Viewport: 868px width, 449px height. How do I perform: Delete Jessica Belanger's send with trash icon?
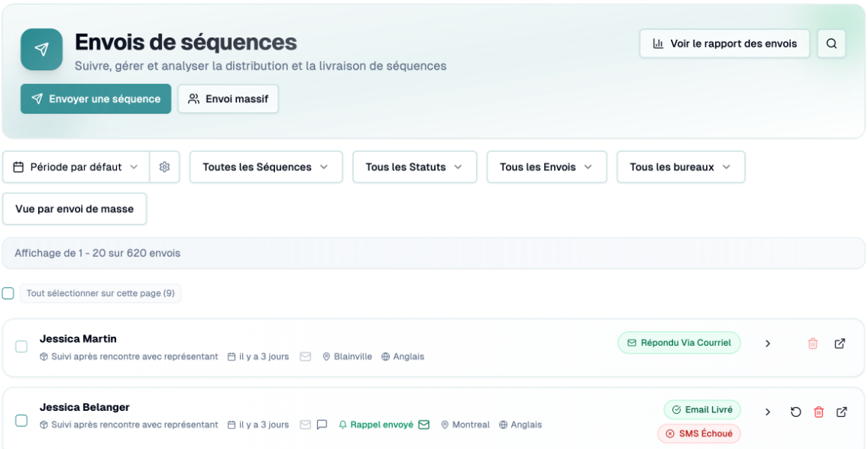coord(819,412)
